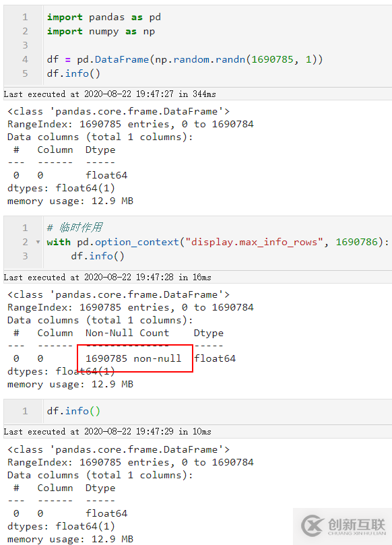Click float64 Dtype value in second output
Image resolution: width=392 pixels, height=545 pixels.
coord(215,358)
